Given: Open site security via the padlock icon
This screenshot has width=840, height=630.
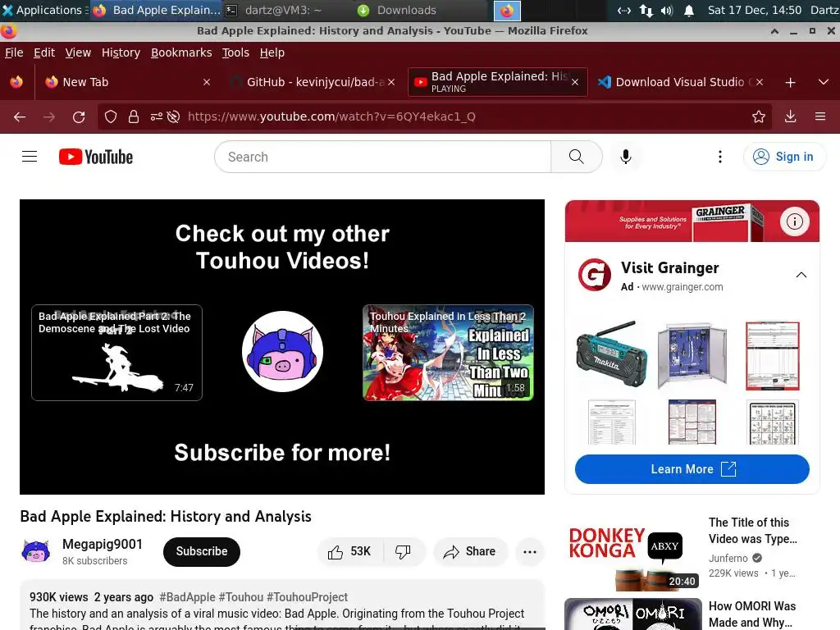Looking at the screenshot, I should pyautogui.click(x=134, y=116).
